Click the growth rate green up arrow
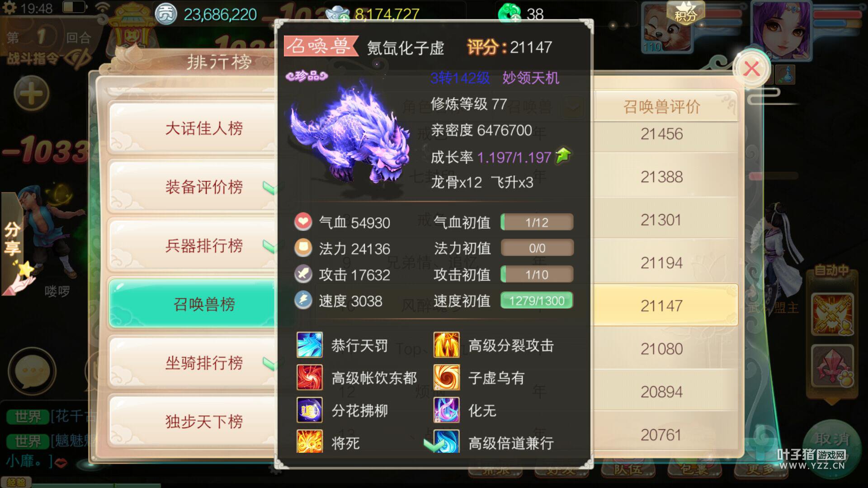 (563, 155)
